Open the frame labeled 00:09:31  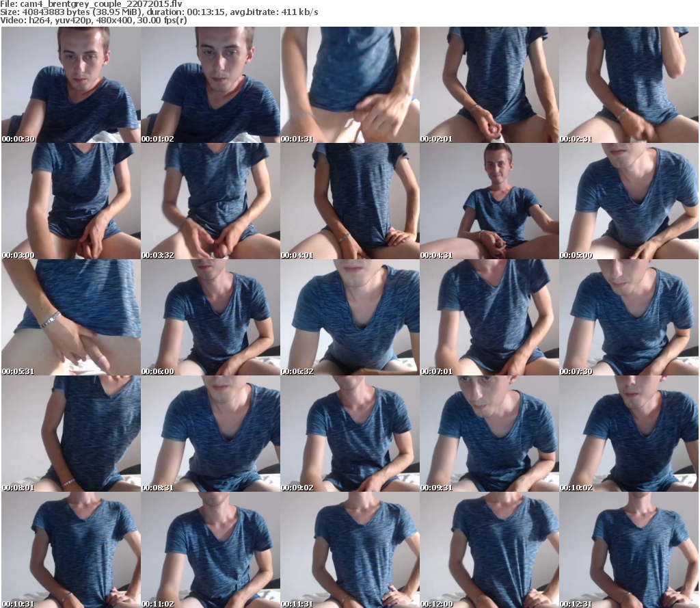489,434
